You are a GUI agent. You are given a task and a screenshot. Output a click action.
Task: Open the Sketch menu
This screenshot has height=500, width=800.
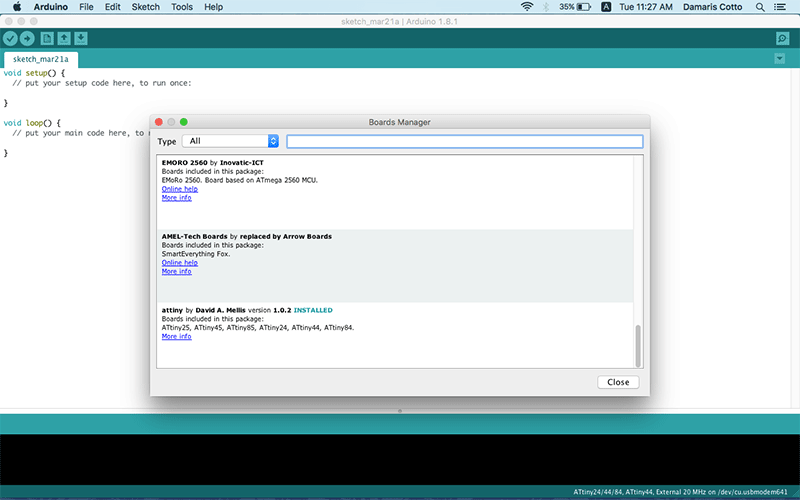tap(145, 7)
